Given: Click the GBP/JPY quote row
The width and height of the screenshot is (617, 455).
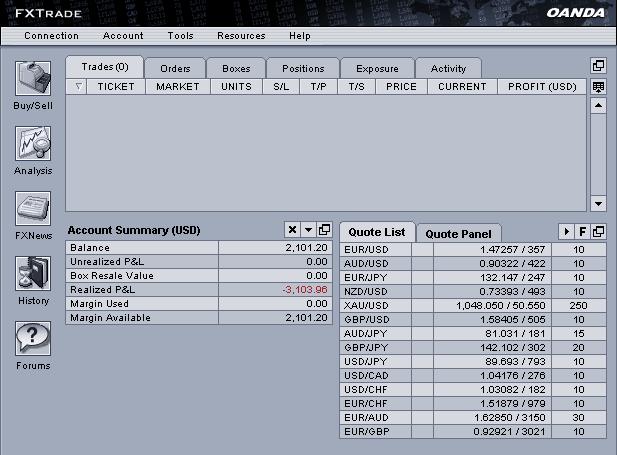Looking at the screenshot, I should tap(473, 348).
